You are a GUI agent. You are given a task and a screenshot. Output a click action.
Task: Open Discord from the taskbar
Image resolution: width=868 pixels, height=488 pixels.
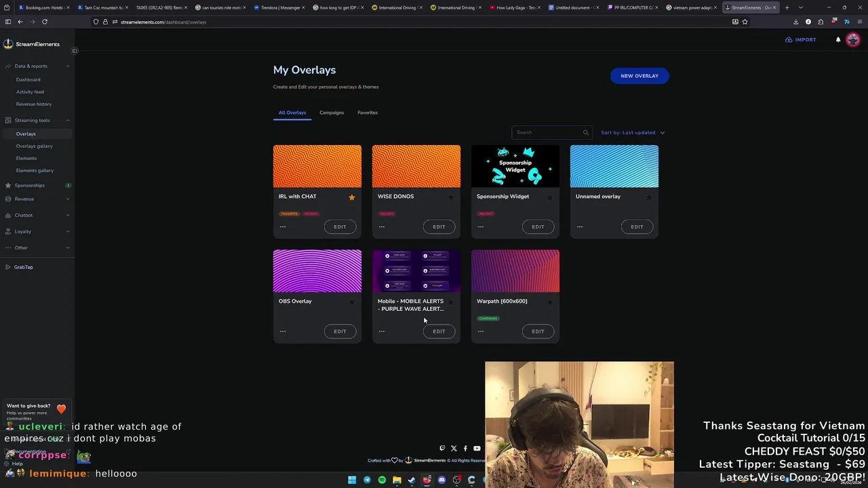[x=441, y=480]
